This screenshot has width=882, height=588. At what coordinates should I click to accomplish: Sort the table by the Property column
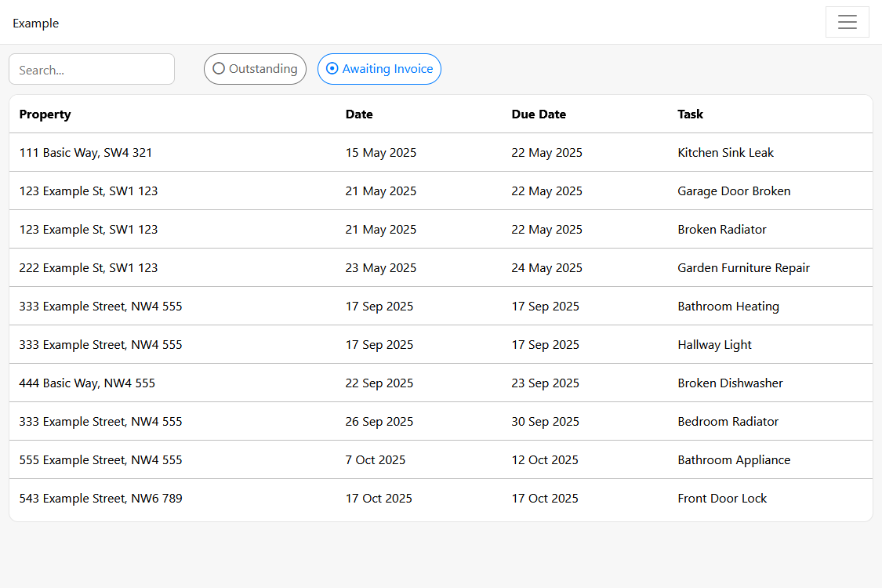pyautogui.click(x=45, y=114)
